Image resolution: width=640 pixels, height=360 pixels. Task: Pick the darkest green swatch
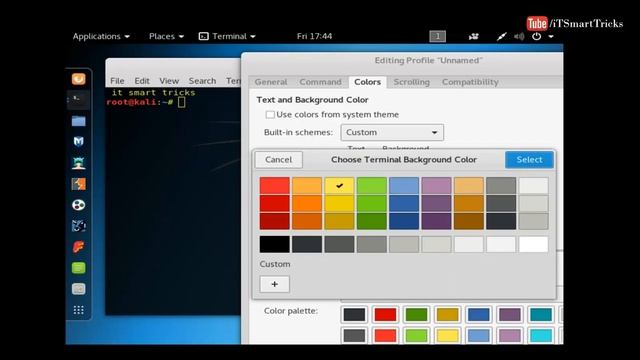pos(371,221)
